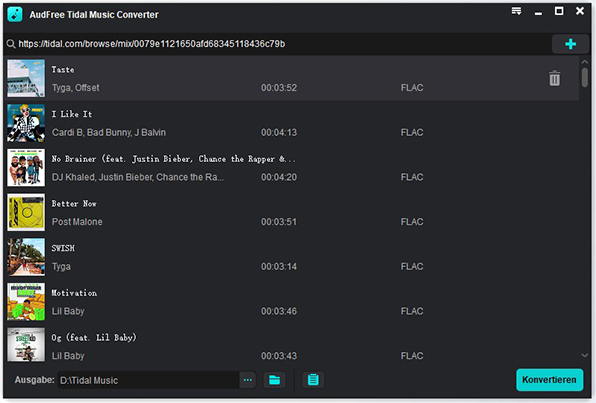Click the Tidal URL input field
This screenshot has height=403, width=596.
[277, 44]
